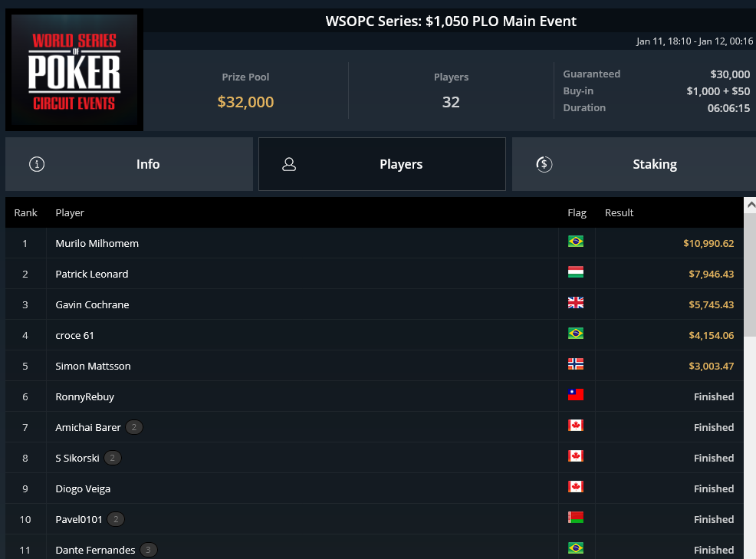Click the UK flag beside Gavin Cochrane

576,302
